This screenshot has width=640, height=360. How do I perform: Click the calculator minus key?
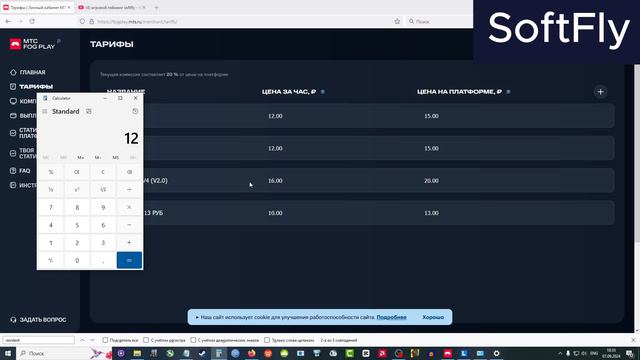(129, 225)
